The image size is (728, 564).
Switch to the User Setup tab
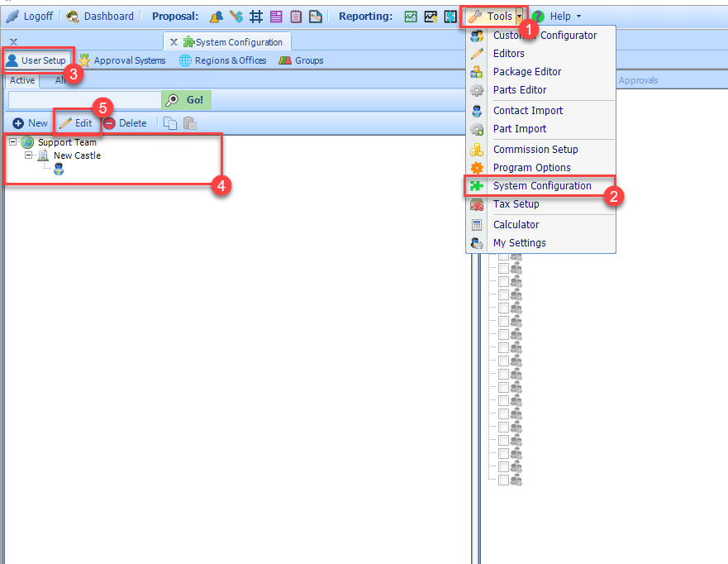click(x=36, y=60)
